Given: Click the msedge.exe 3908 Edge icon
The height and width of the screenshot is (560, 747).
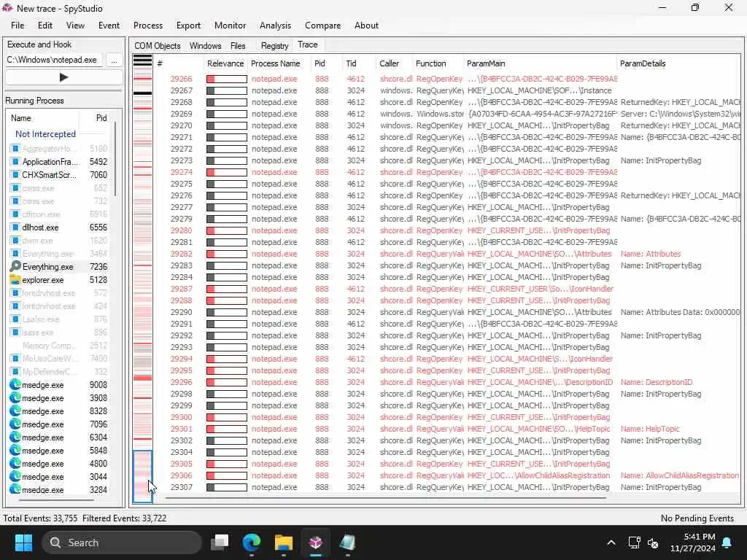Looking at the screenshot, I should [x=15, y=398].
